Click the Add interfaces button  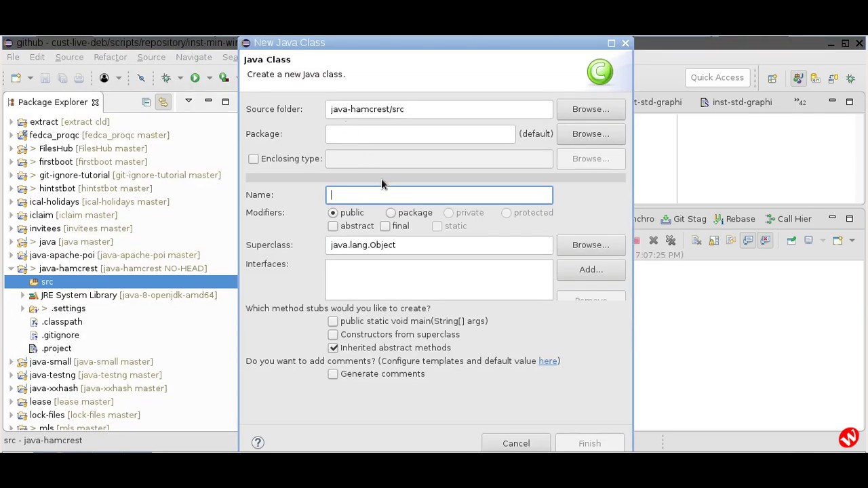(591, 270)
